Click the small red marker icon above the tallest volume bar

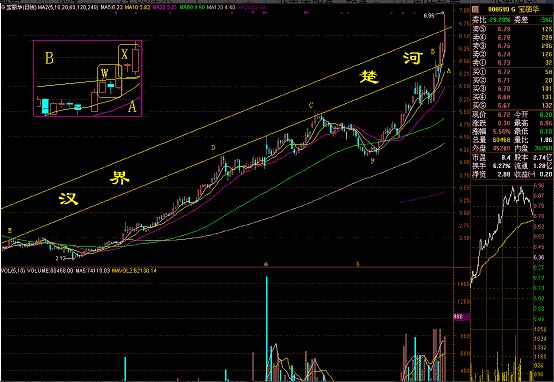[x=266, y=264]
